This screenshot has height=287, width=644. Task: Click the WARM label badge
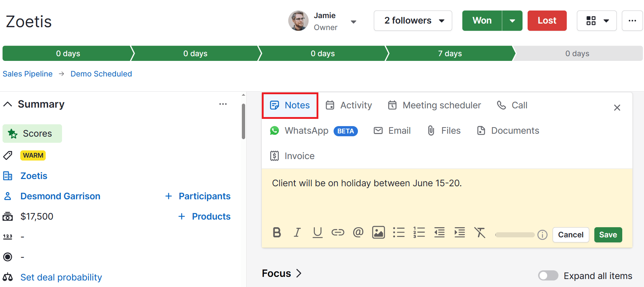click(33, 155)
